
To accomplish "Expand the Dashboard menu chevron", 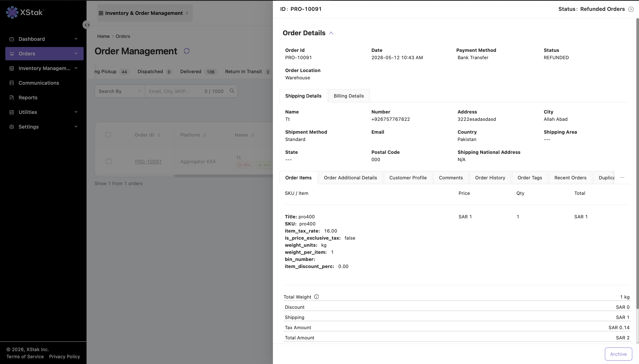I will click(76, 39).
